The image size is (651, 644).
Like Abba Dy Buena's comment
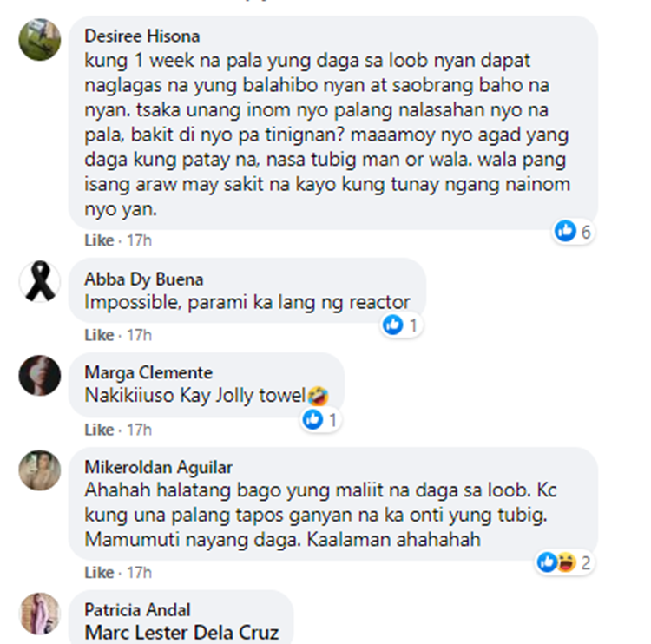[x=99, y=335]
